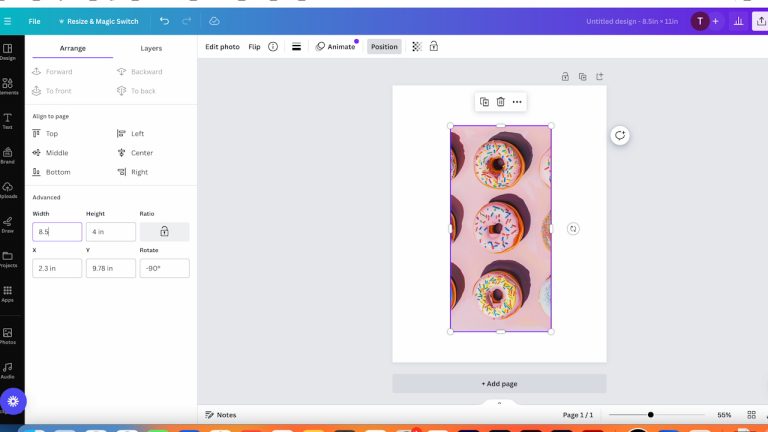The width and height of the screenshot is (768, 432).
Task: Toggle the Position button in the toolbar
Action: pos(383,47)
